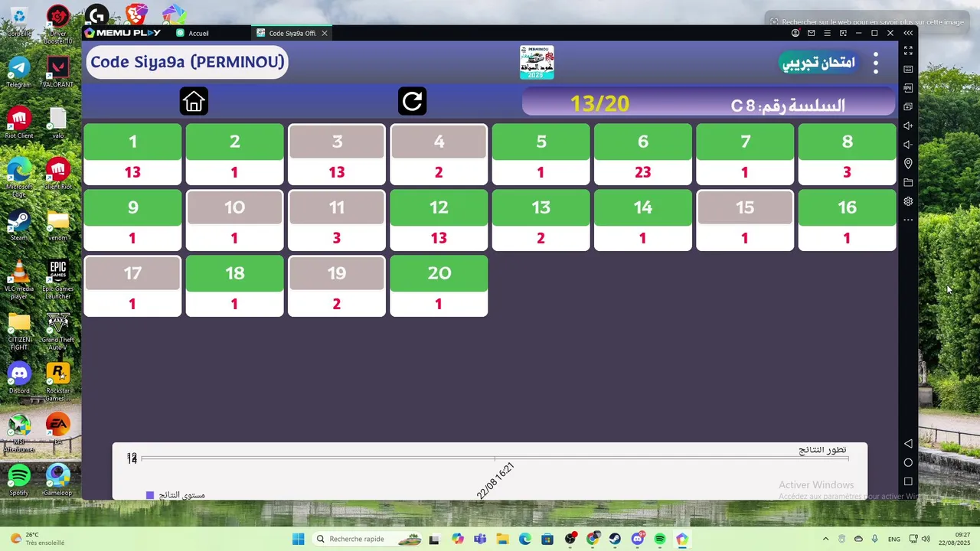Screen dimensions: 980x551
Task: Select grayed question card 4
Action: click(x=439, y=155)
